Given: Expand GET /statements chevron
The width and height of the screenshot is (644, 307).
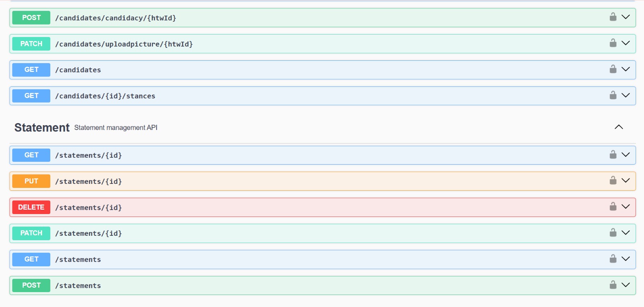Looking at the screenshot, I should click(625, 259).
